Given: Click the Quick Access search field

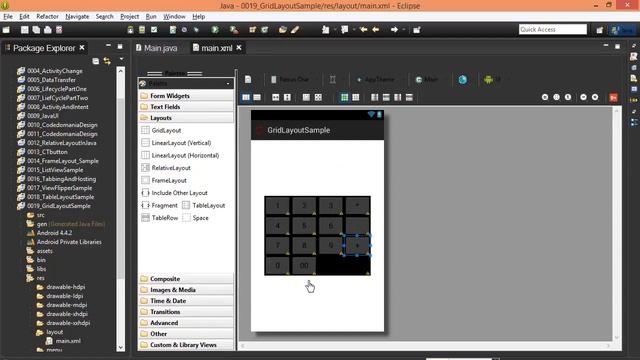Looking at the screenshot, I should click(553, 29).
